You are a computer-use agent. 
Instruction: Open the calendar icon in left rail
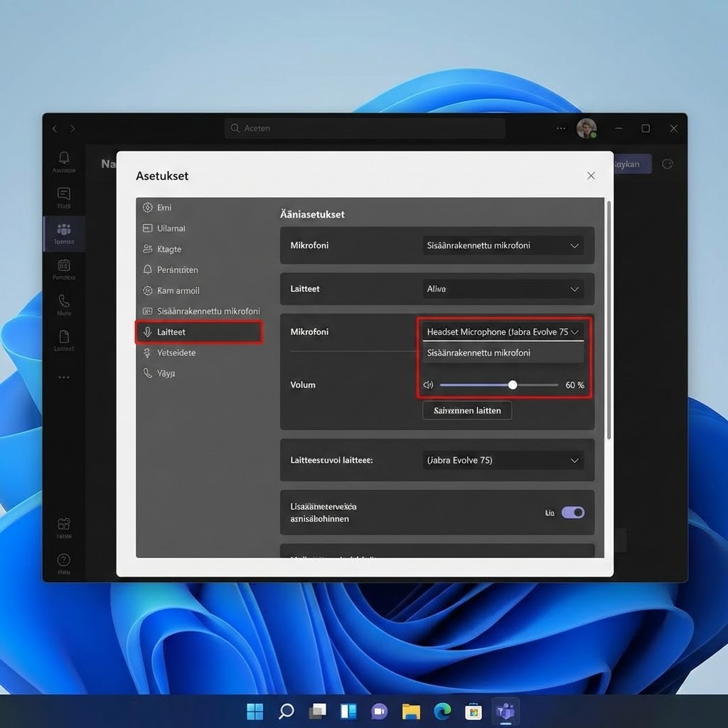pos(64,266)
